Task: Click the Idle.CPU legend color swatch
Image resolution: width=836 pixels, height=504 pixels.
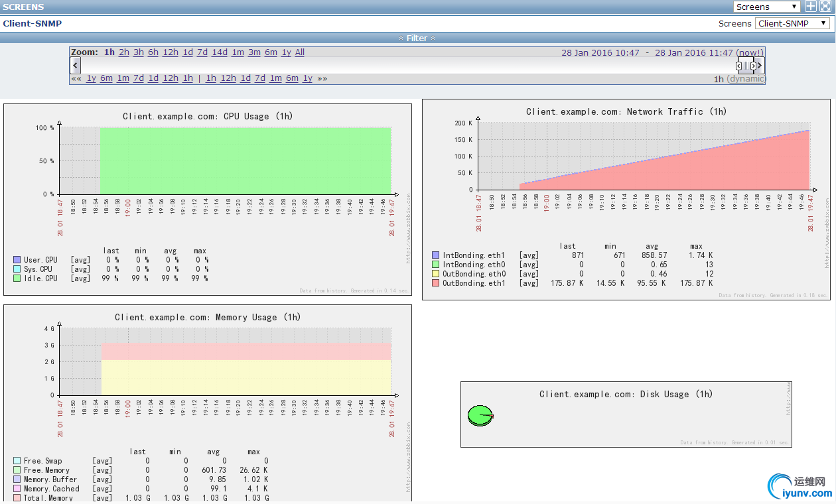Action: click(17, 279)
